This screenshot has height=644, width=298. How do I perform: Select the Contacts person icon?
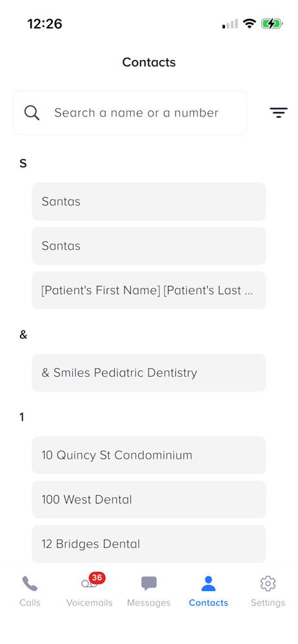208,583
